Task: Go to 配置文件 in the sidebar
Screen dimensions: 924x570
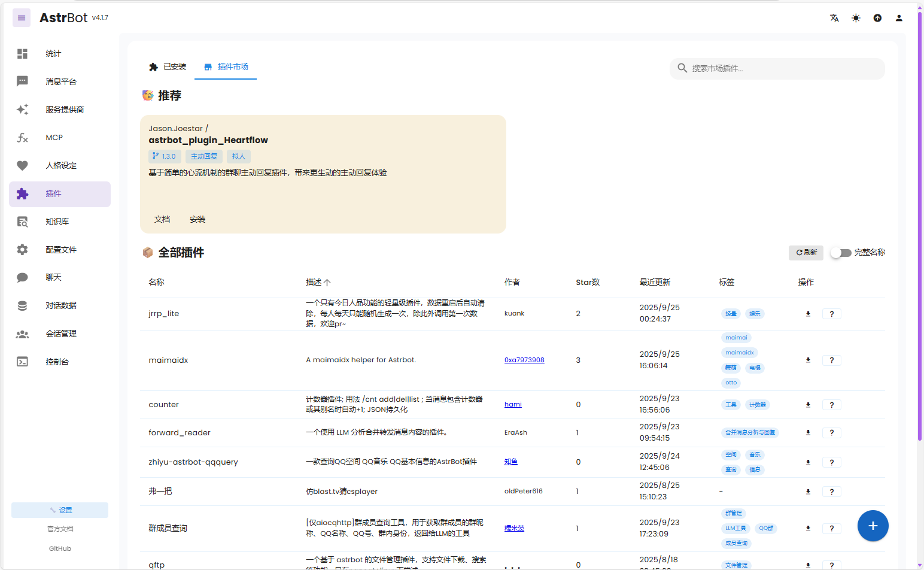Action: [60, 250]
